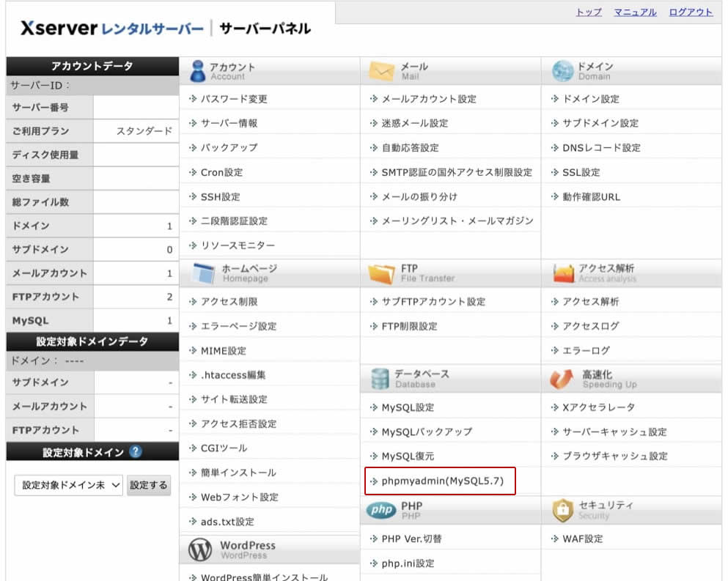Open パスワード変更
Viewport: 728px width, 581px height.
[234, 99]
